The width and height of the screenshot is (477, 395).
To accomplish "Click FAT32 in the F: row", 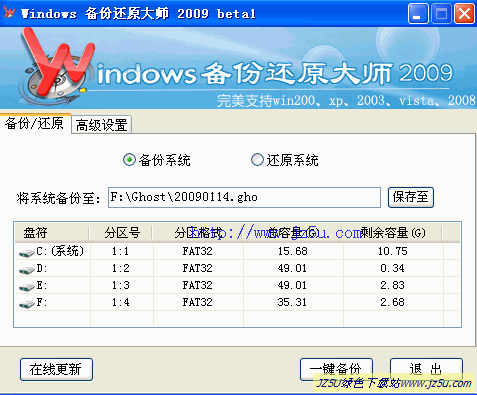I will point(197,302).
